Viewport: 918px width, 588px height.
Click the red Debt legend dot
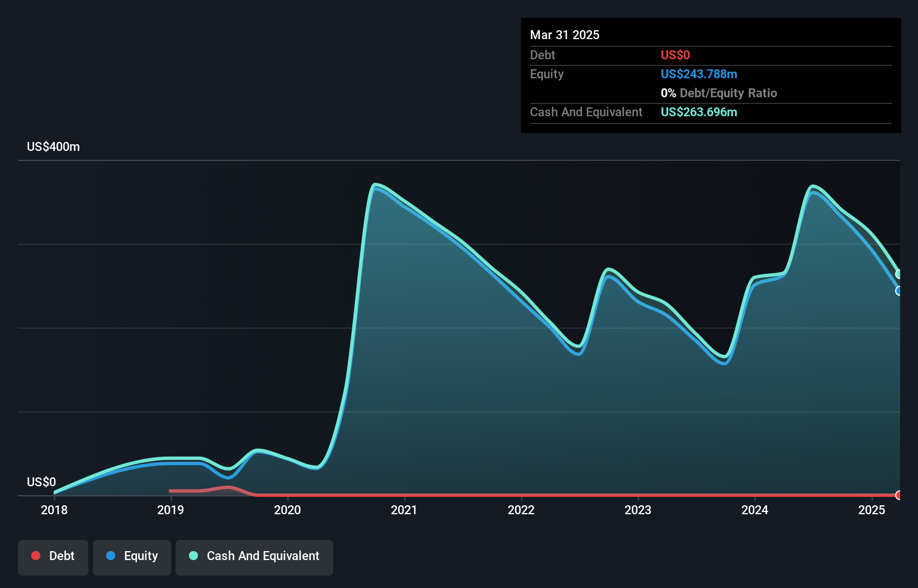[x=36, y=556]
